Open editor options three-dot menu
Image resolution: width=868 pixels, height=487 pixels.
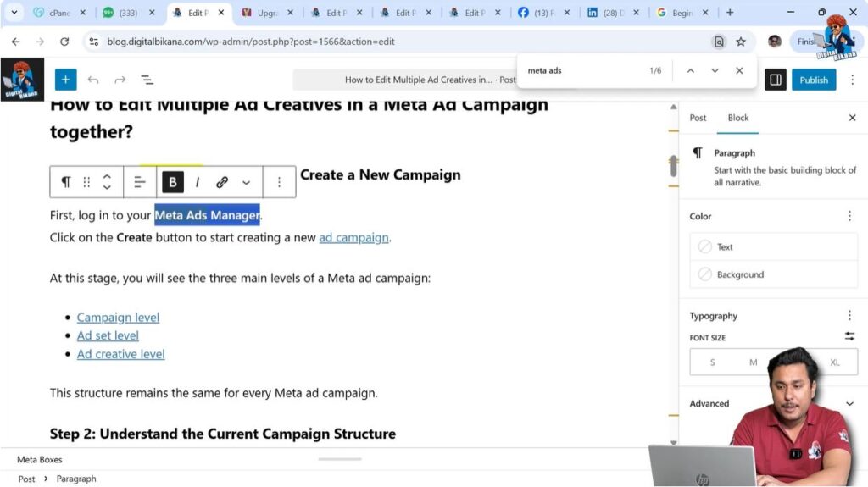tap(852, 80)
